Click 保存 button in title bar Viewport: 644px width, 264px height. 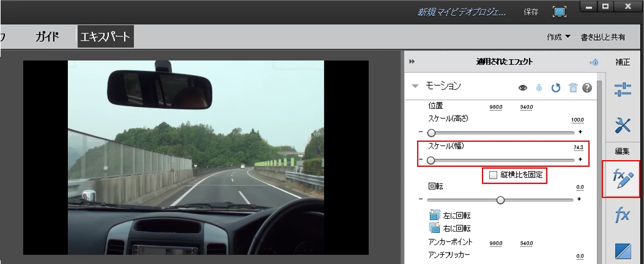tap(531, 12)
